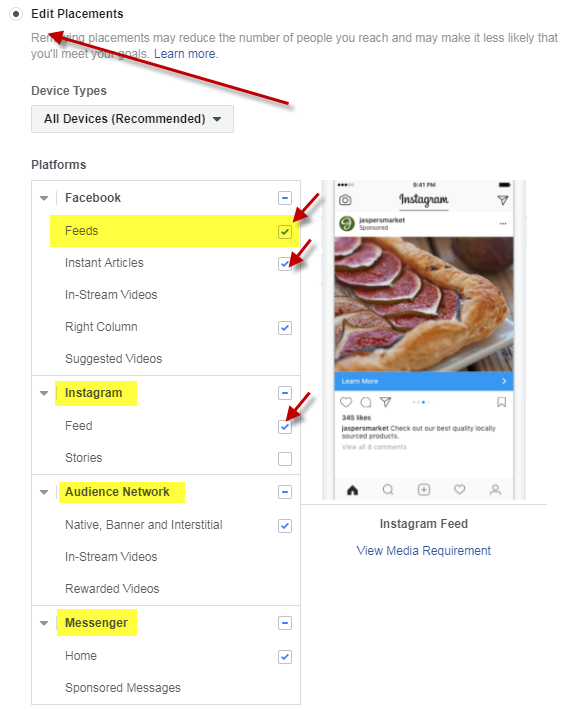Tap the home icon in preview bottom bar
Screen dimensions: 580x710
[x=352, y=490]
